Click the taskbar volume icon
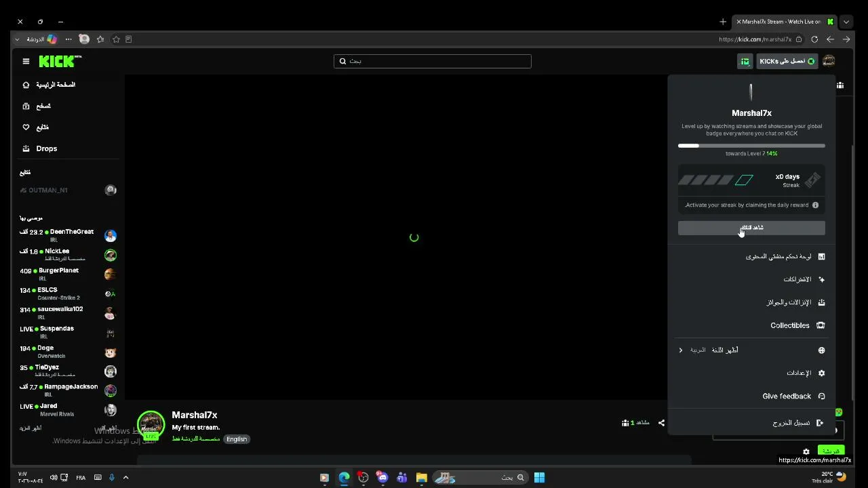Image resolution: width=868 pixels, height=488 pixels. tap(54, 477)
